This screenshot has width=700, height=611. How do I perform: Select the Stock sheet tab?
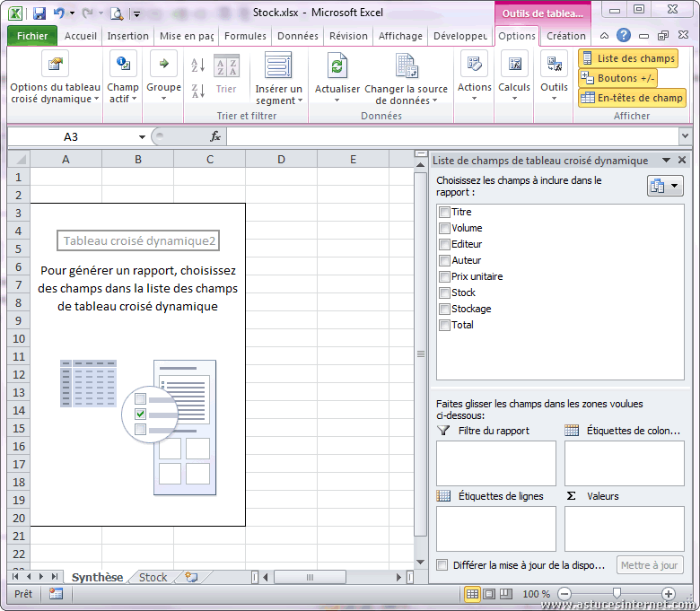point(153,578)
